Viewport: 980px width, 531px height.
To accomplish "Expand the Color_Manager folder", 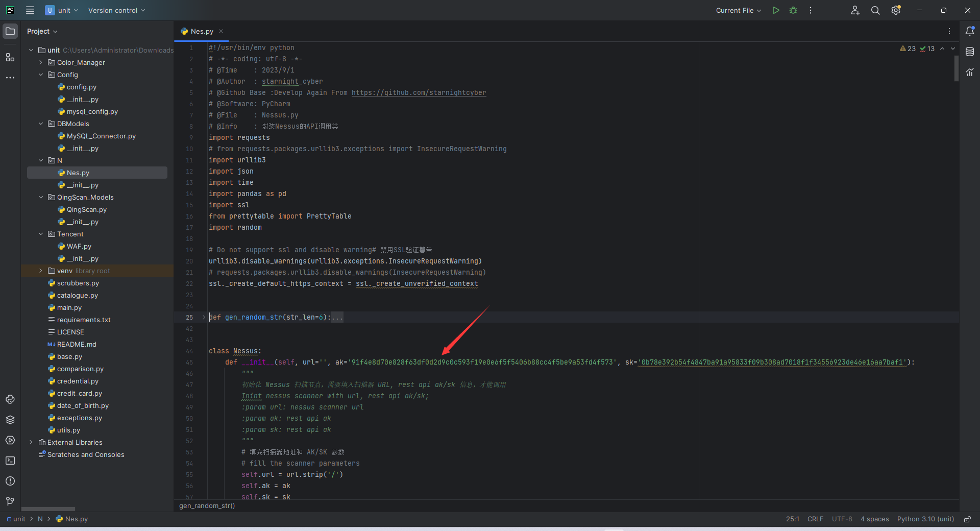I will [x=41, y=62].
